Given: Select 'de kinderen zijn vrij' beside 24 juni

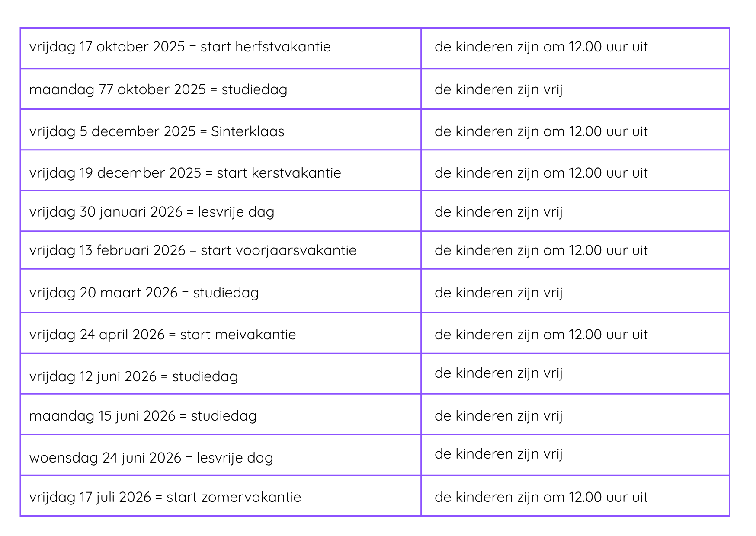Looking at the screenshot, I should [499, 454].
